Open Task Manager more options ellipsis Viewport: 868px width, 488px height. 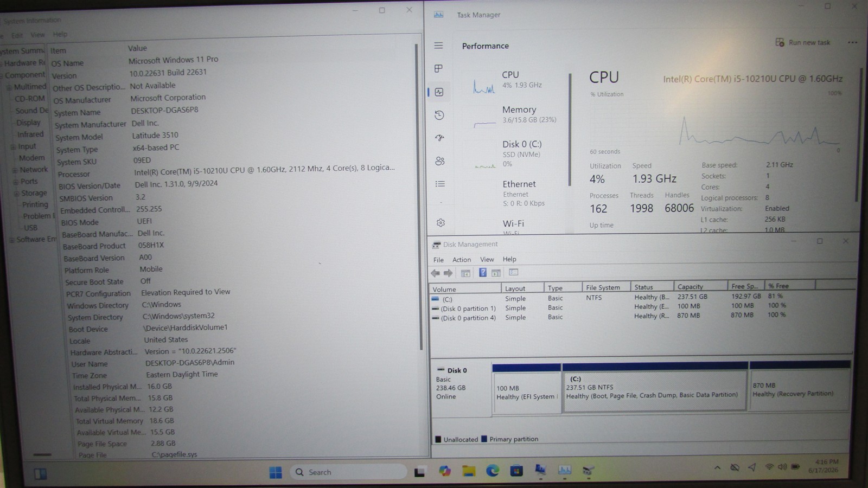coord(852,42)
